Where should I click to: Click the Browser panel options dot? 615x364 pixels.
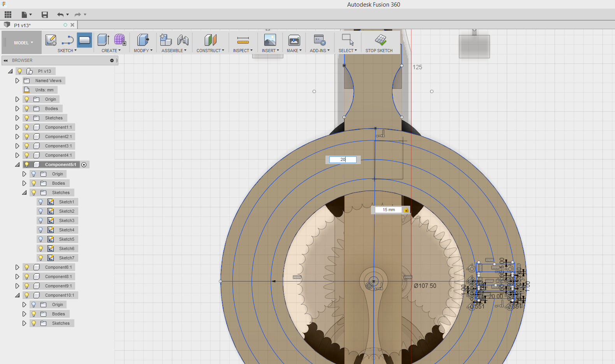(112, 60)
